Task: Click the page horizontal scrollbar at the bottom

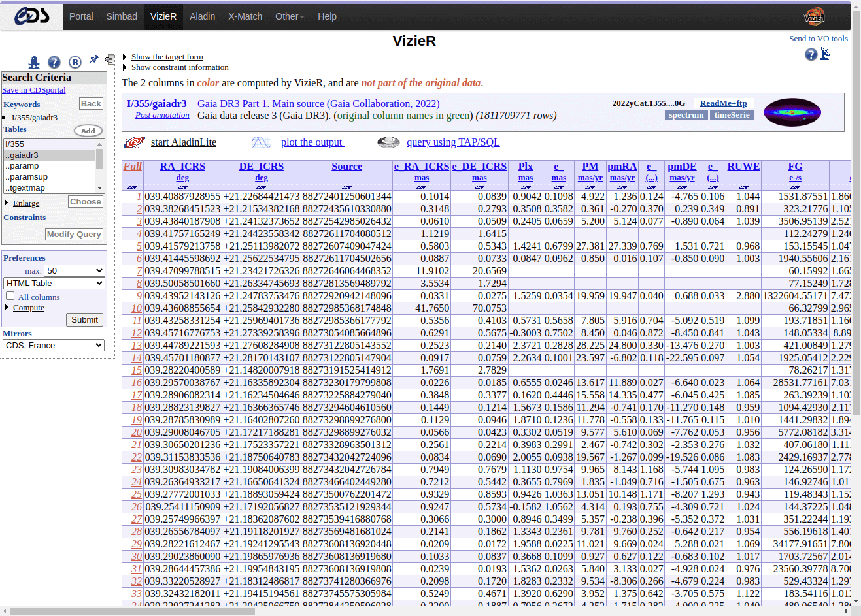Action: pyautogui.click(x=425, y=611)
